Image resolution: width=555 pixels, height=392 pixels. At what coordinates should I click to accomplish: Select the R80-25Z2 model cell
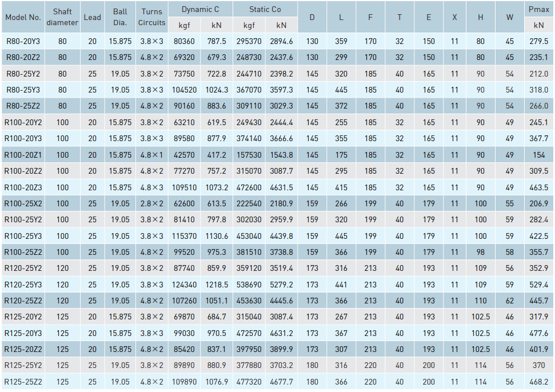(x=23, y=106)
